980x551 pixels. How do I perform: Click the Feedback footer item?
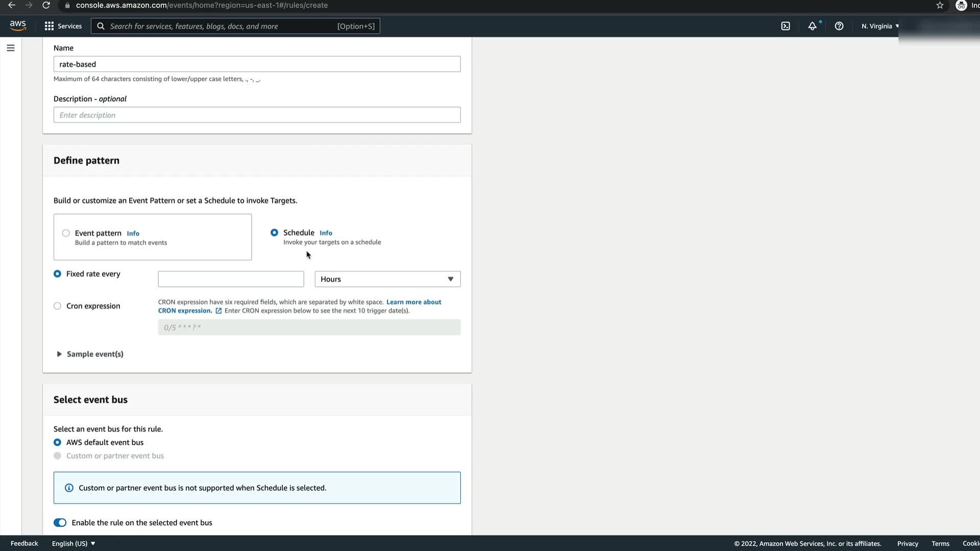pos(24,543)
